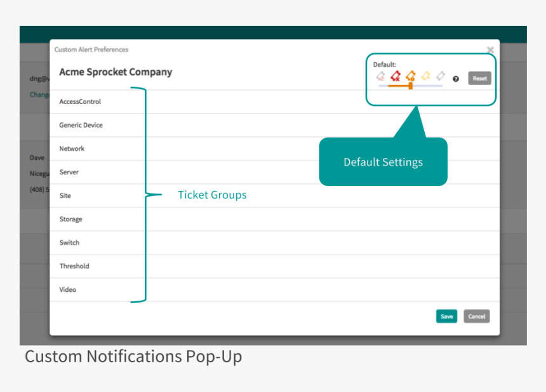The height and width of the screenshot is (392, 546).
Task: Click the Acme Sprocket Company heading
Action: click(116, 72)
